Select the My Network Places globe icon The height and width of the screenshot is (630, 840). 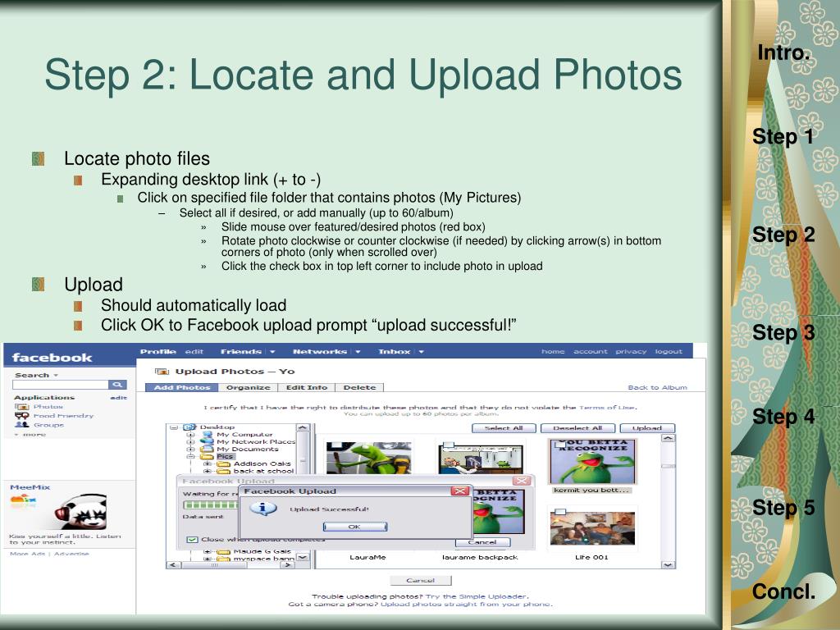207,441
